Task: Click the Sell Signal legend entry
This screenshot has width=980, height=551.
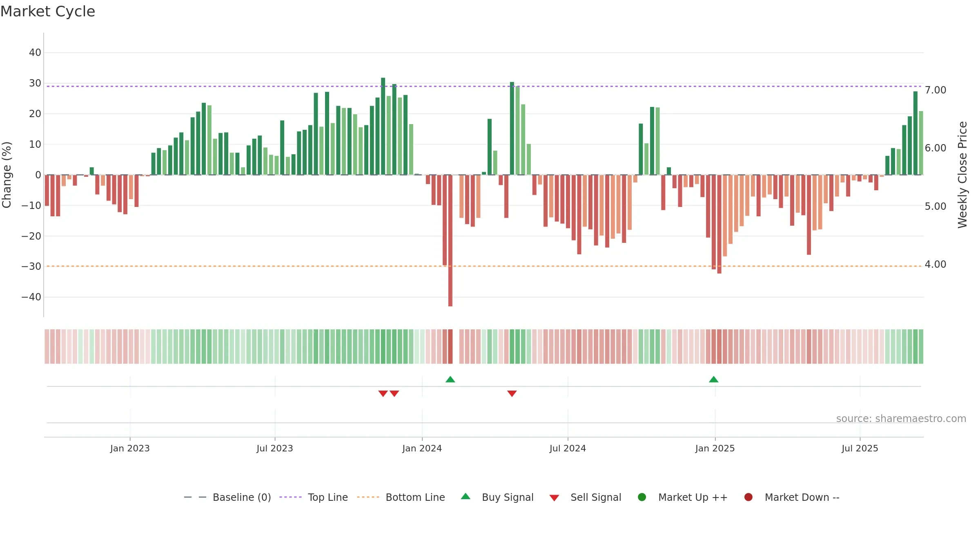Action: pyautogui.click(x=585, y=497)
